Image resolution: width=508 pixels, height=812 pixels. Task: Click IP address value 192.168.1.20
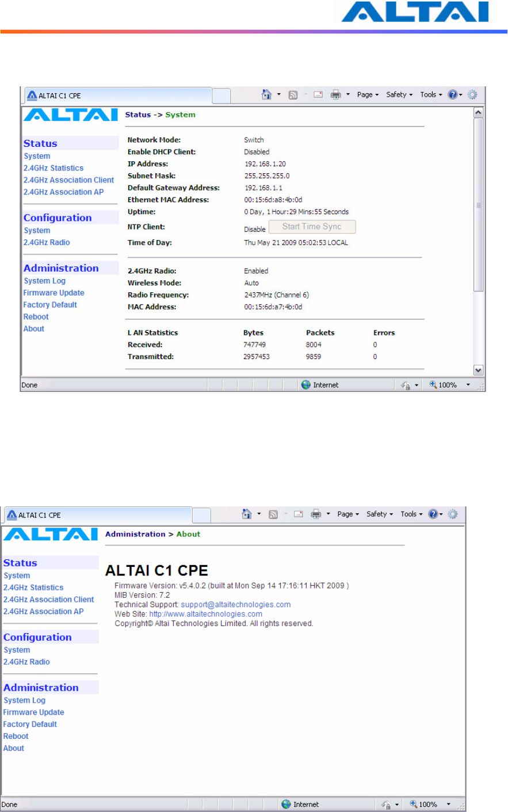tap(265, 164)
